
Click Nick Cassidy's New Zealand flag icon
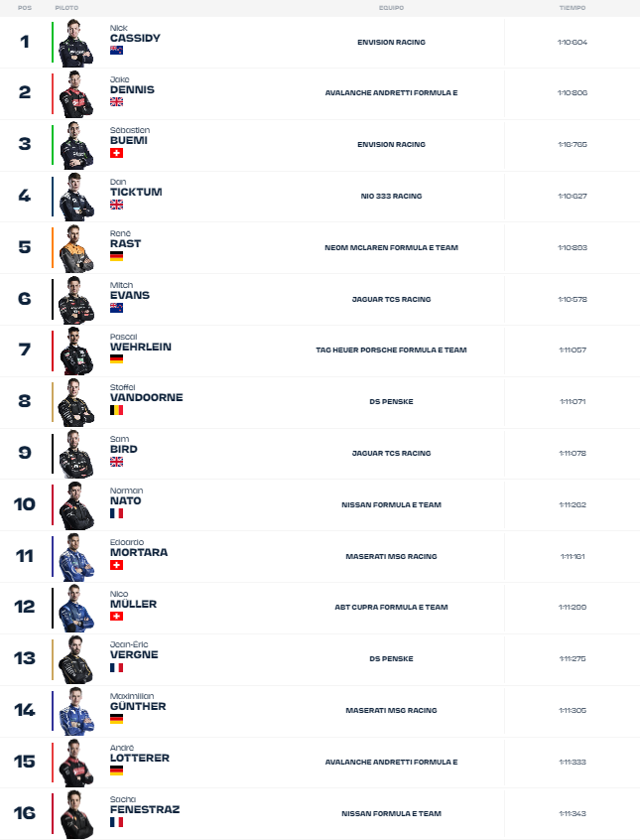pyautogui.click(x=116, y=50)
